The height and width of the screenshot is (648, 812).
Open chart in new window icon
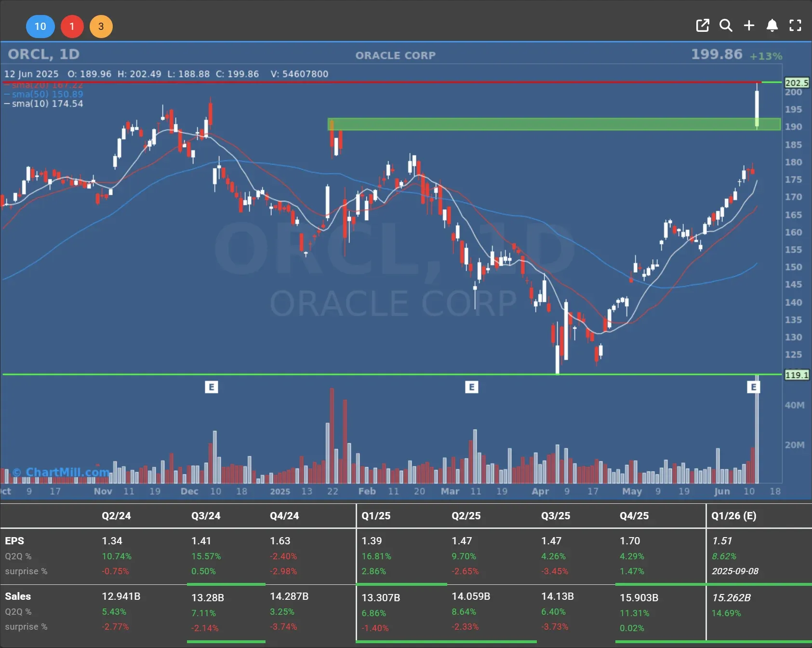point(703,26)
